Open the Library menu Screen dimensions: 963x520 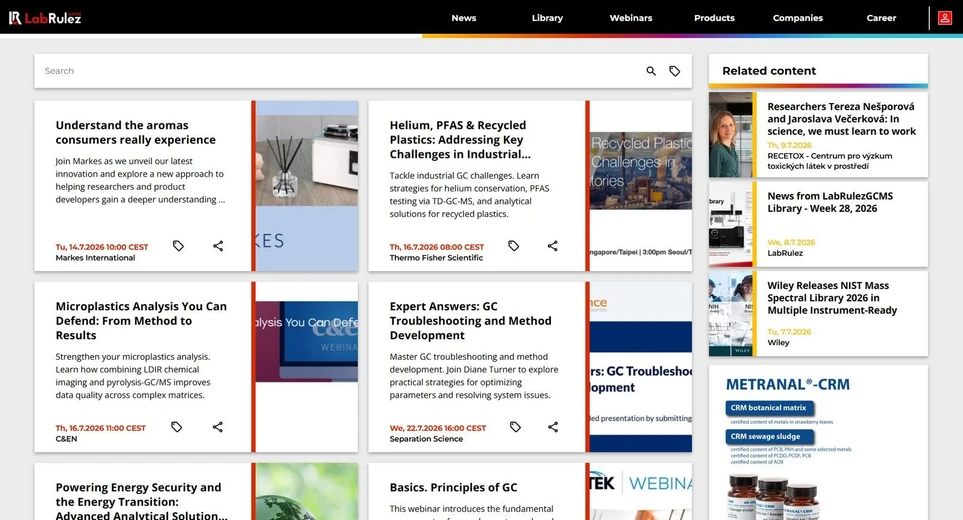point(547,18)
